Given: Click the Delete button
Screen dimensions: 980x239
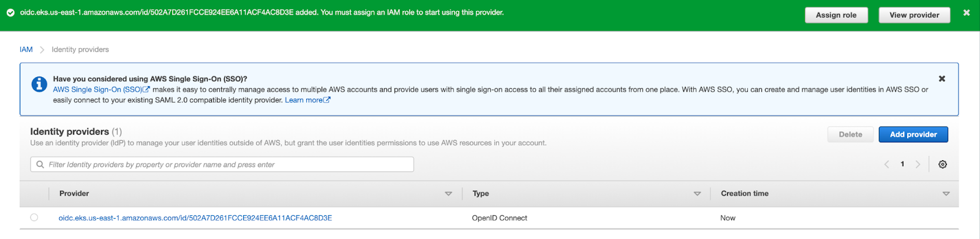Looking at the screenshot, I should click(850, 134).
